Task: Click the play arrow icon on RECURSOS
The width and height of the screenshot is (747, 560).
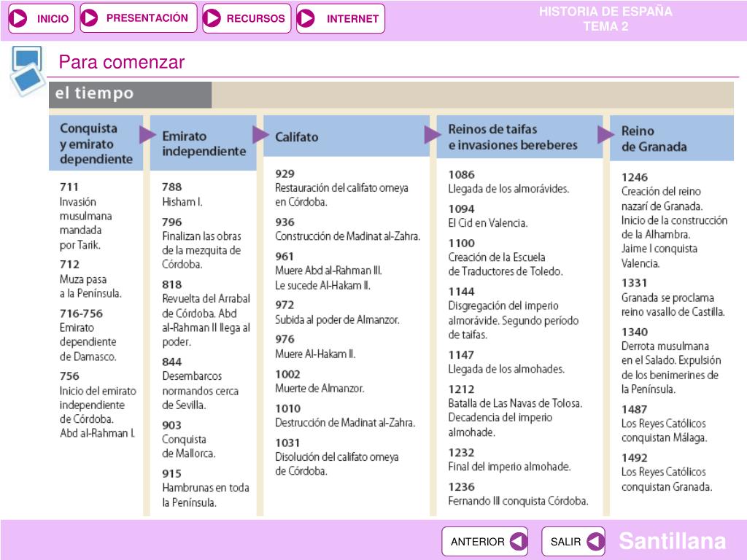Action: [x=212, y=18]
